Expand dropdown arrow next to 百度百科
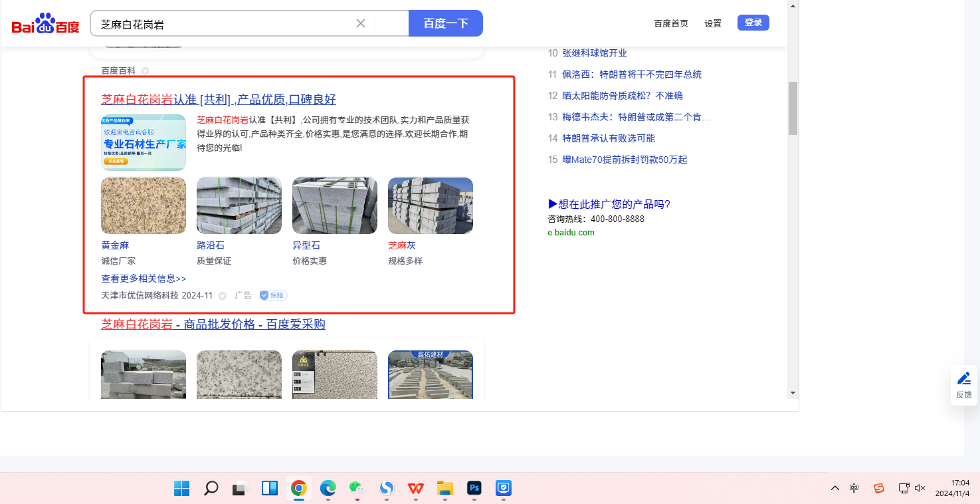Image resolution: width=980 pixels, height=504 pixels. [145, 70]
